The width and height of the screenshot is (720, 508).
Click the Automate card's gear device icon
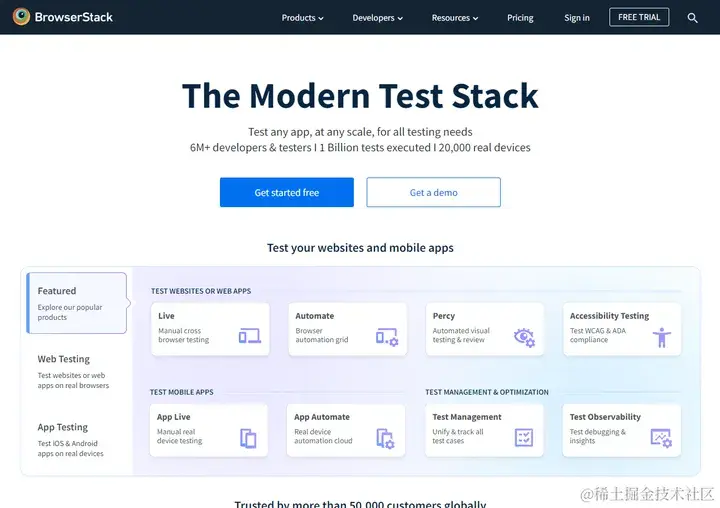point(387,337)
